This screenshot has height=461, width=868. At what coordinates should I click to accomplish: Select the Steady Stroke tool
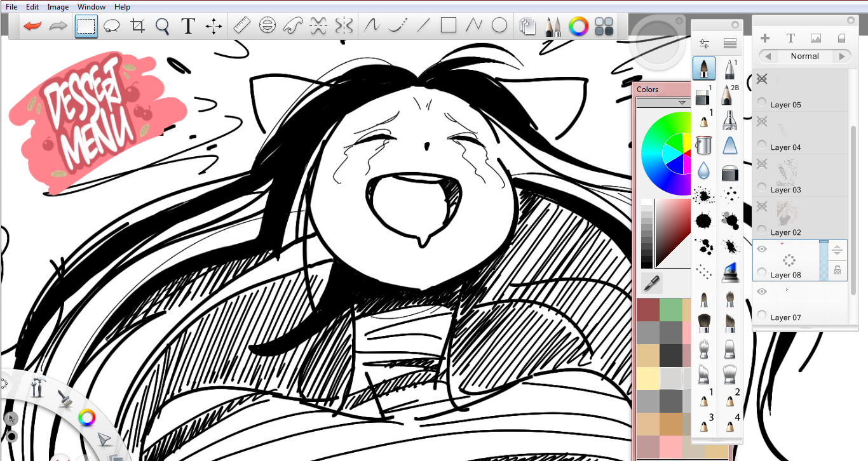tap(397, 25)
